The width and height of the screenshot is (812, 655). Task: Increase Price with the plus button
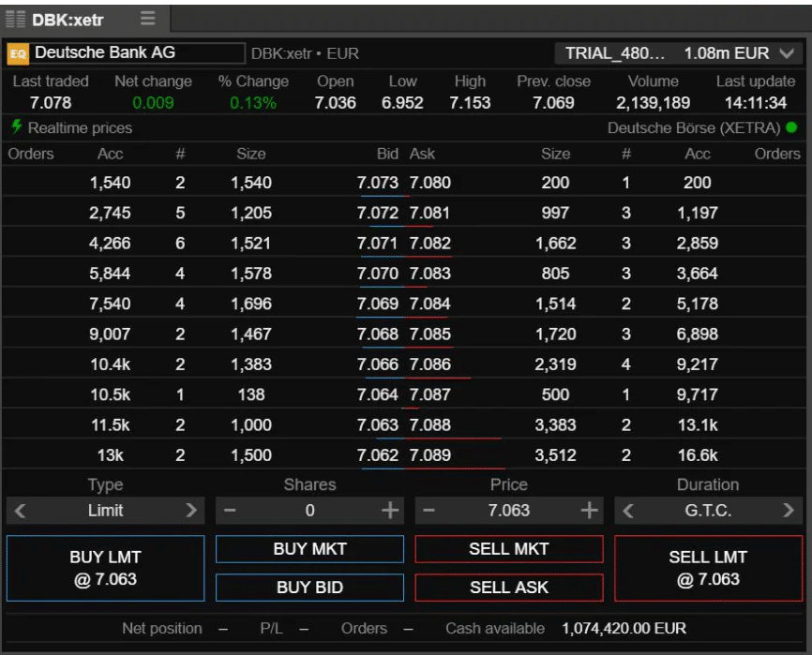coord(590,511)
